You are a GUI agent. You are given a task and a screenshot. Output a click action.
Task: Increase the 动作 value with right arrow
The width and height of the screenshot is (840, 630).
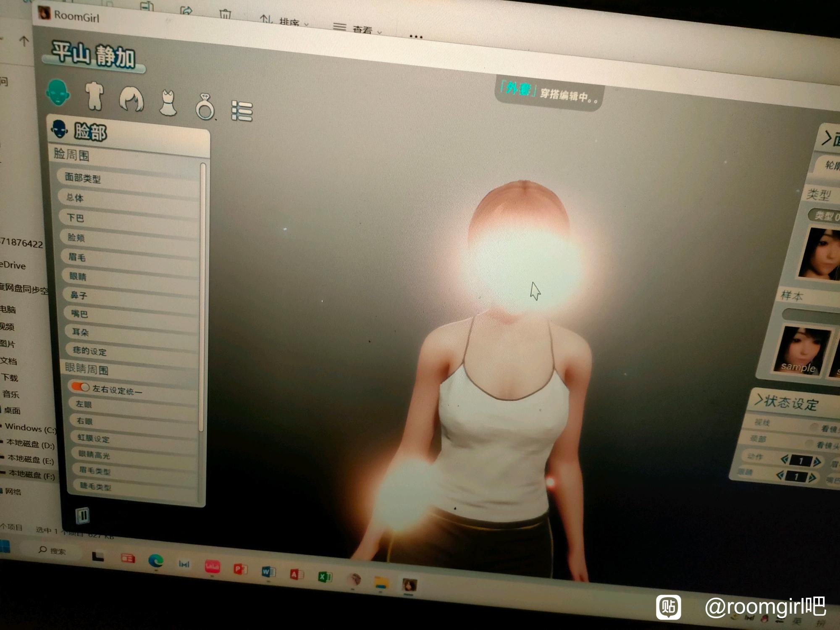pos(817,462)
